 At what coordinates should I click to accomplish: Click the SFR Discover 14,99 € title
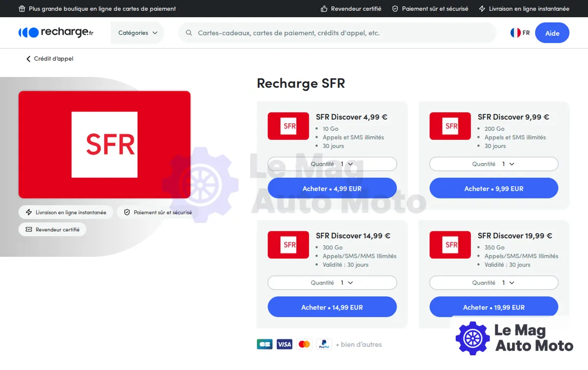tap(353, 236)
